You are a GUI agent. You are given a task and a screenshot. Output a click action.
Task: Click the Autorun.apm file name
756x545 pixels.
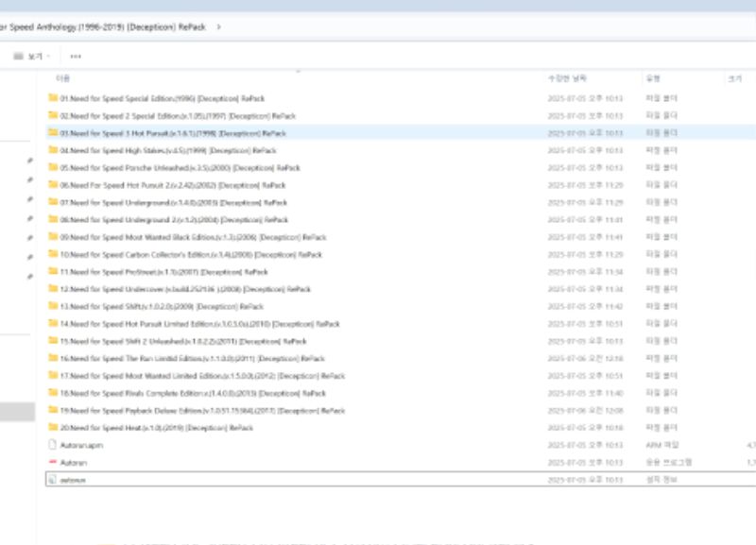[x=81, y=445]
